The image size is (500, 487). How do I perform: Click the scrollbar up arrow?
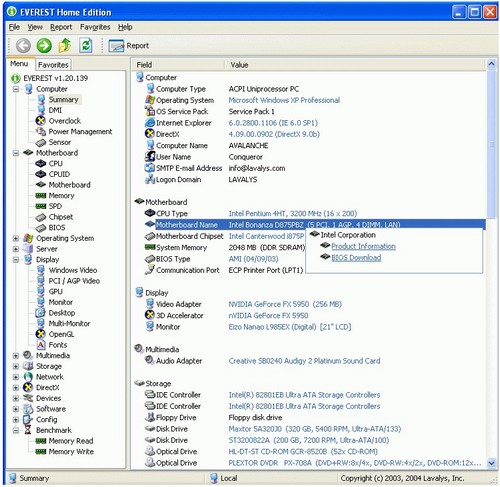[x=491, y=64]
